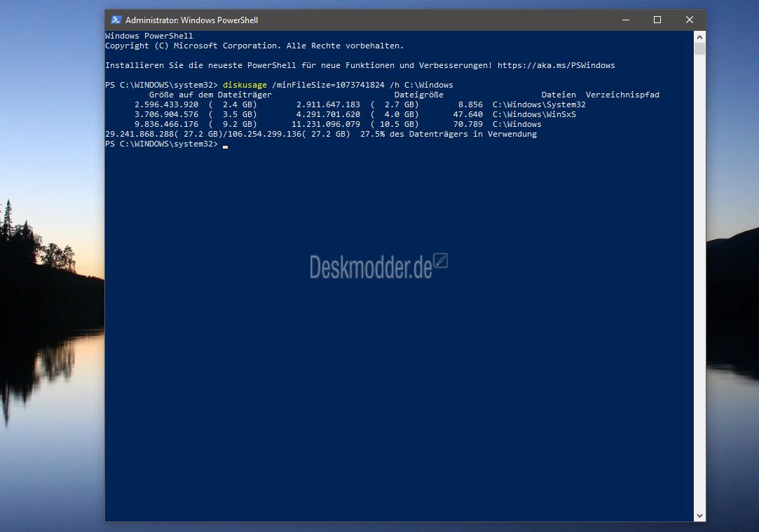Click the 'Administrator: Windows PowerShell' title text
Viewport: 759px width, 532px height.
tap(192, 20)
